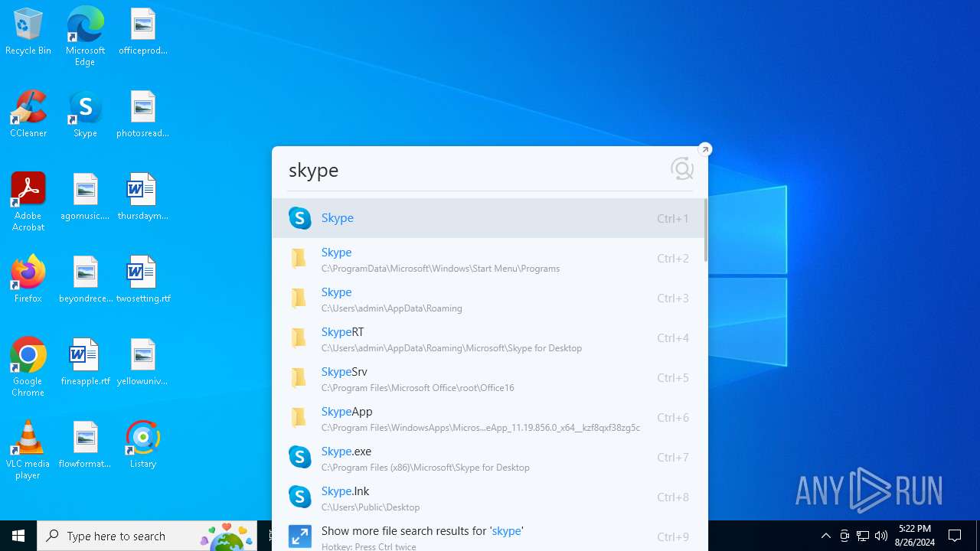This screenshot has width=980, height=551.
Task: Open Skype folder in AppData Roaming
Action: 488,299
